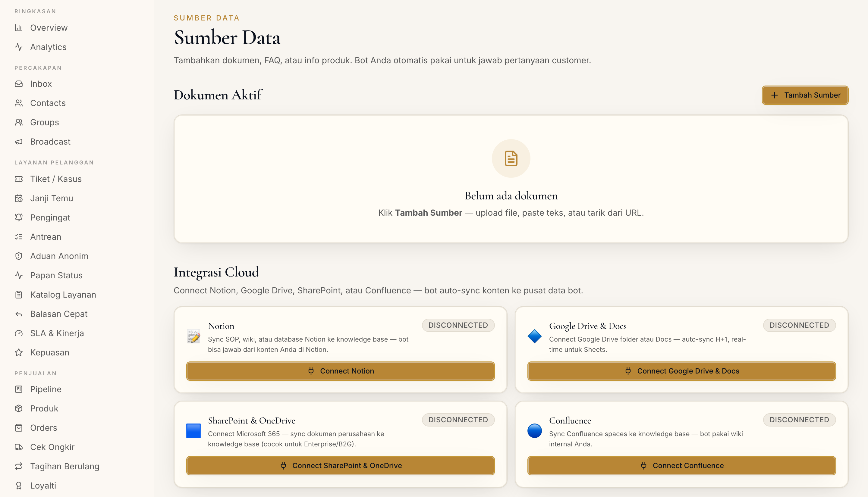Click the SLA & Kinerja gauge icon

[19, 333]
